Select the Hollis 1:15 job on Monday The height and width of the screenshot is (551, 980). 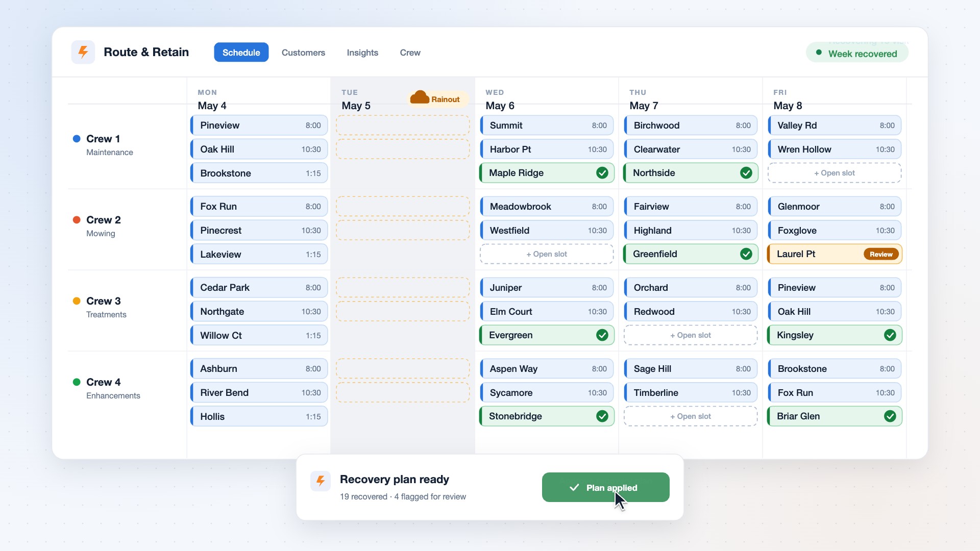(x=259, y=417)
